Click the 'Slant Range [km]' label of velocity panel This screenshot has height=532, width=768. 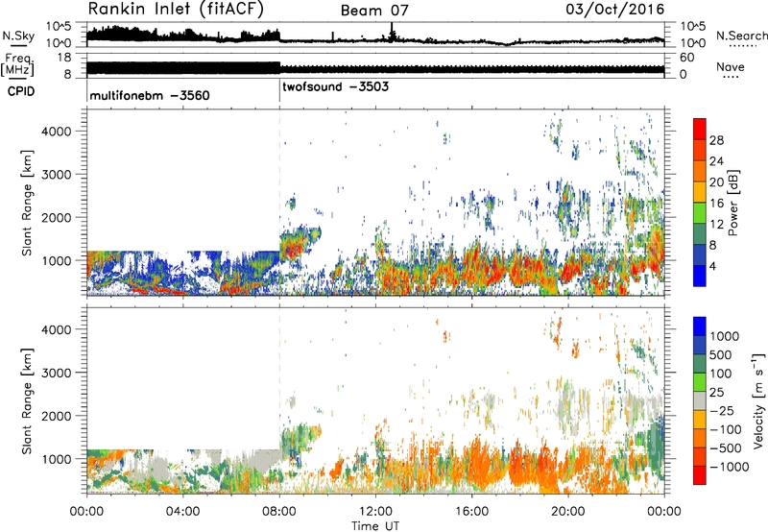pyautogui.click(x=27, y=401)
